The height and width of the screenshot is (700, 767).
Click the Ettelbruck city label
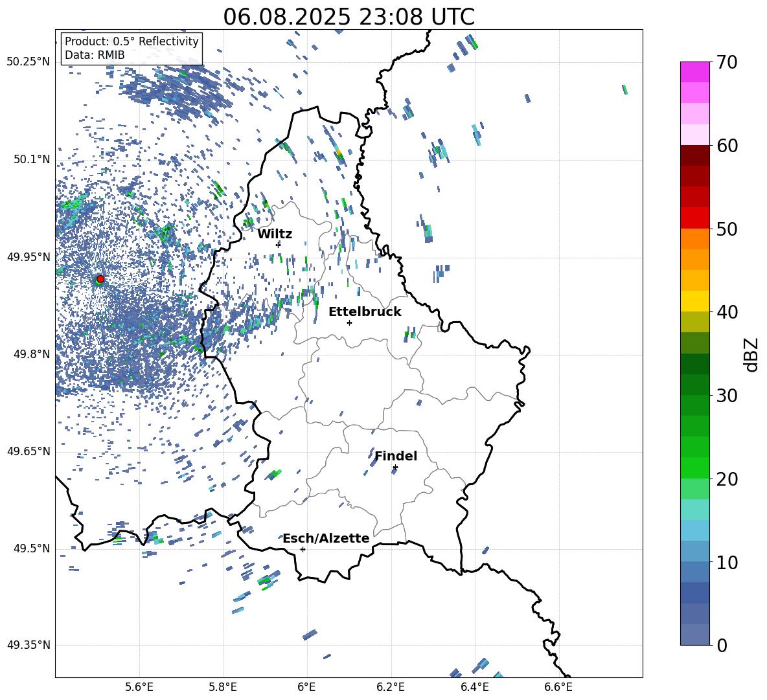tap(365, 312)
